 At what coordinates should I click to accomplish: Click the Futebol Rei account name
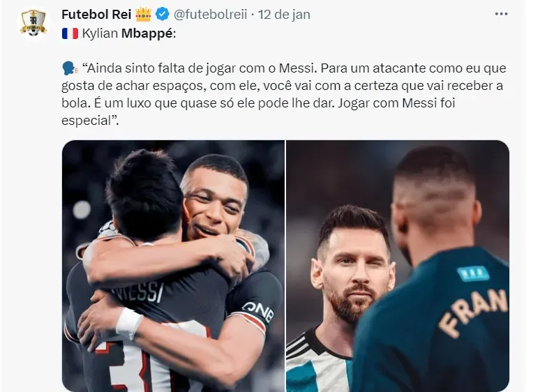click(96, 15)
